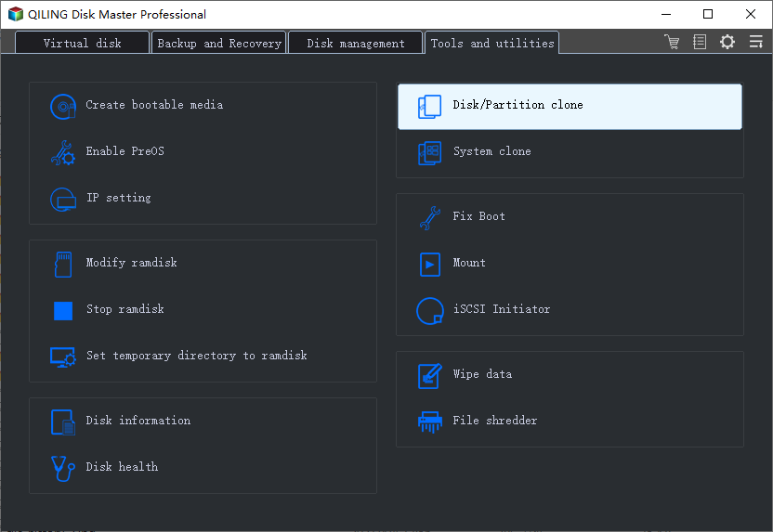The width and height of the screenshot is (773, 532).
Task: Open Disk information text label
Action: (138, 421)
